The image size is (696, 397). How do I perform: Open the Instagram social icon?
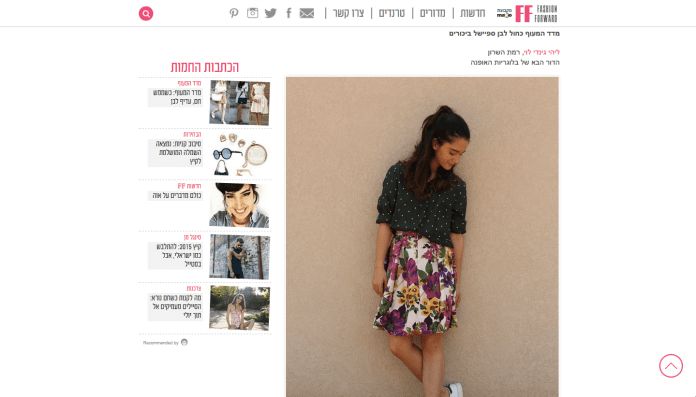tap(253, 13)
